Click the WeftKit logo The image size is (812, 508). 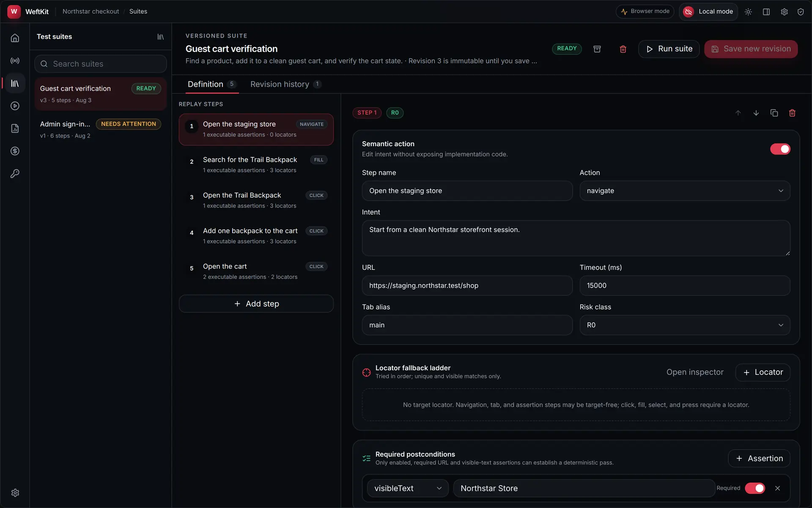coord(14,11)
